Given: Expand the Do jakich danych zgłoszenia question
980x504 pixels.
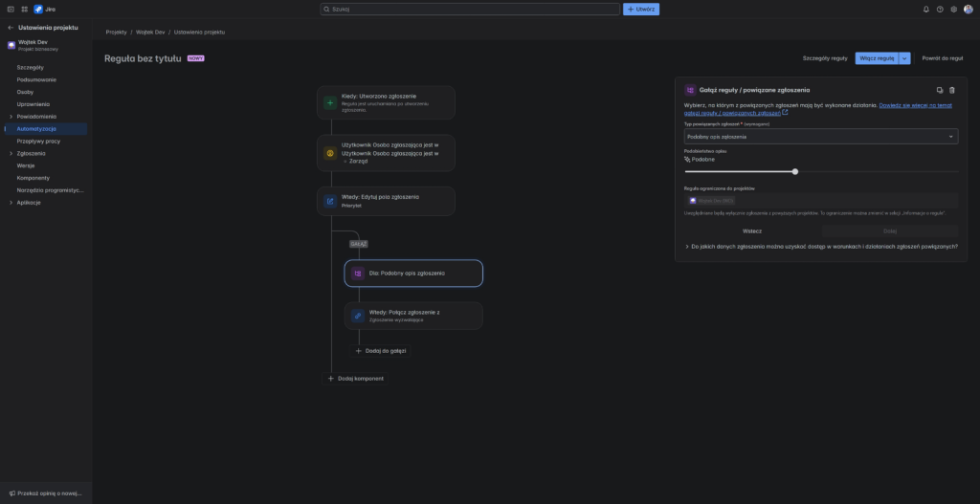Looking at the screenshot, I should [x=820, y=247].
